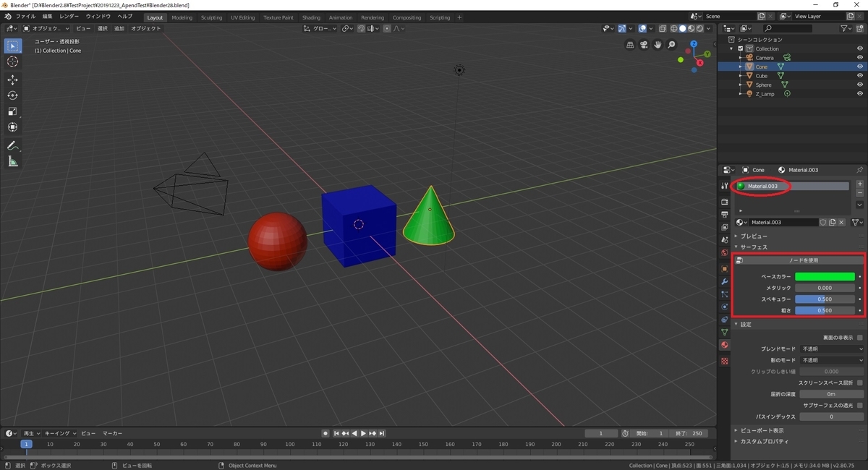Hide the Camera in outliner

point(860,57)
